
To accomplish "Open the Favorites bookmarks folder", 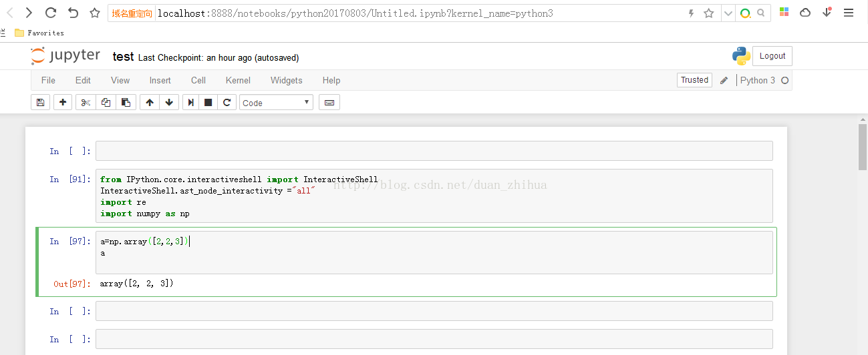I will point(39,33).
